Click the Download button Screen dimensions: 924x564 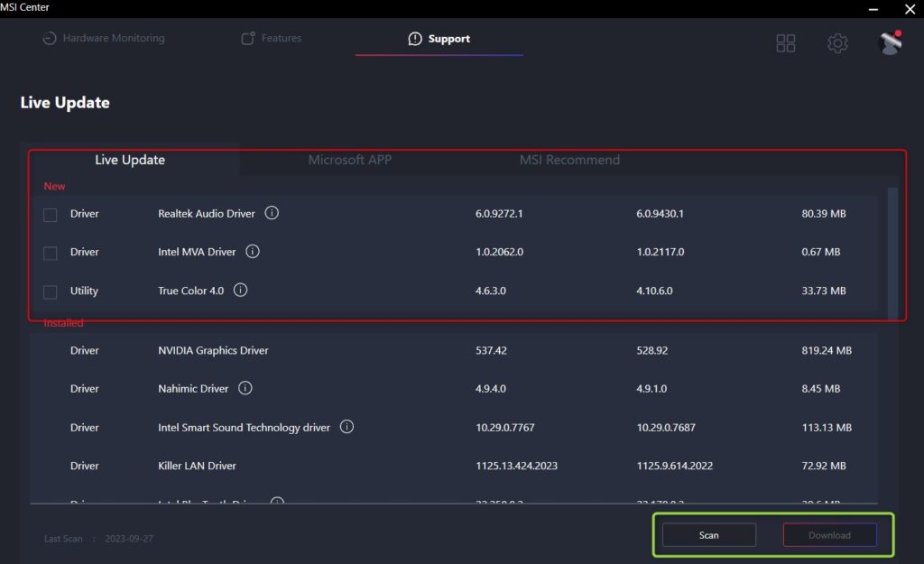(830, 535)
